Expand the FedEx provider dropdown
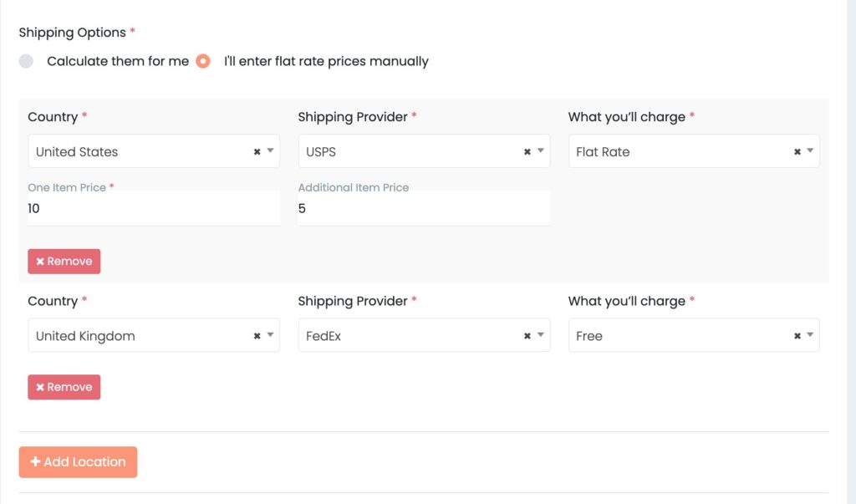 coord(542,335)
